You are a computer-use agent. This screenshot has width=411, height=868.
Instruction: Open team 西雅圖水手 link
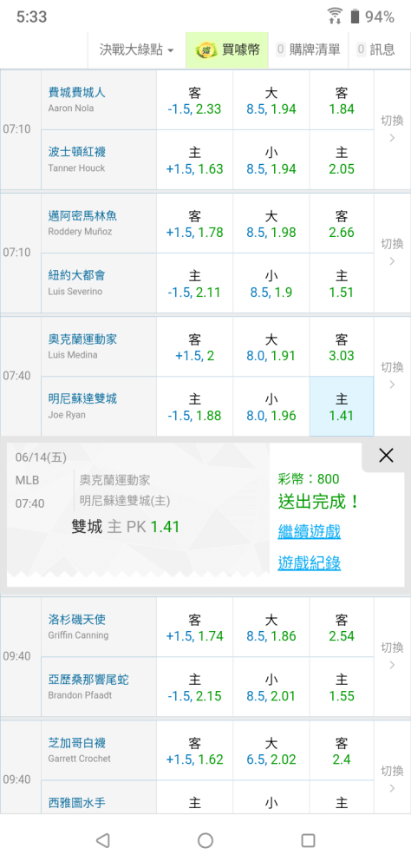(x=76, y=802)
